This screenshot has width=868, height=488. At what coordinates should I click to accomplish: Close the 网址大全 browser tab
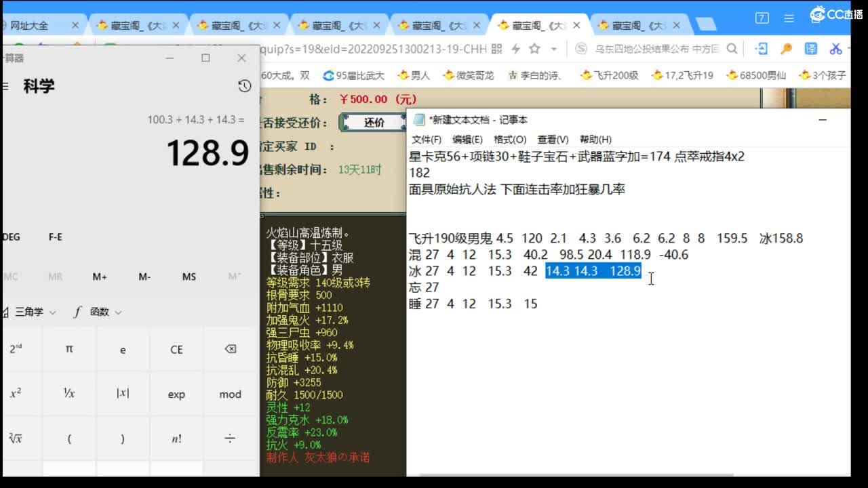[75, 26]
